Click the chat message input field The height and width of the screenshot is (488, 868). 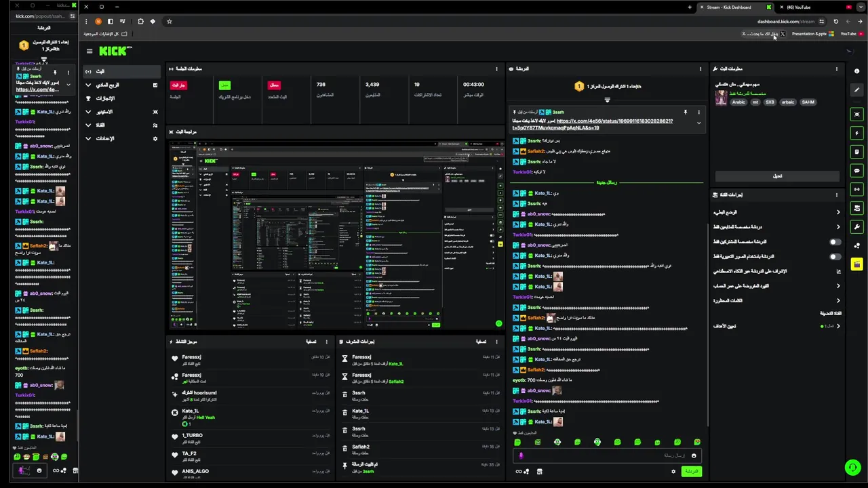[x=607, y=456]
